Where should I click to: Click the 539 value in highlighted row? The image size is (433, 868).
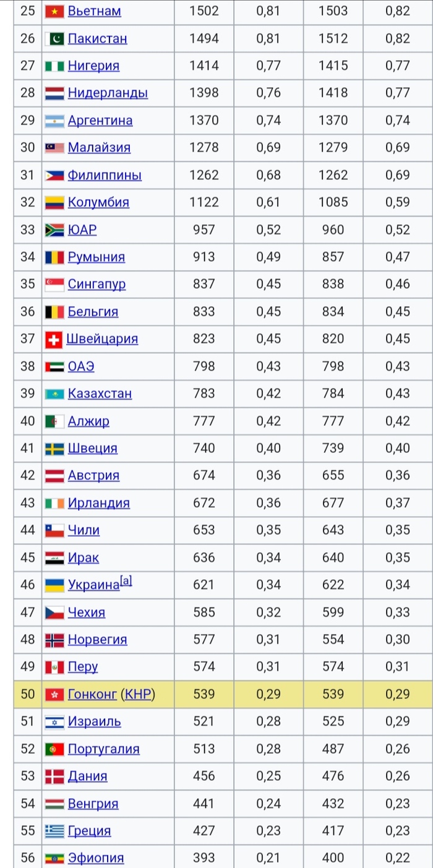(x=204, y=694)
